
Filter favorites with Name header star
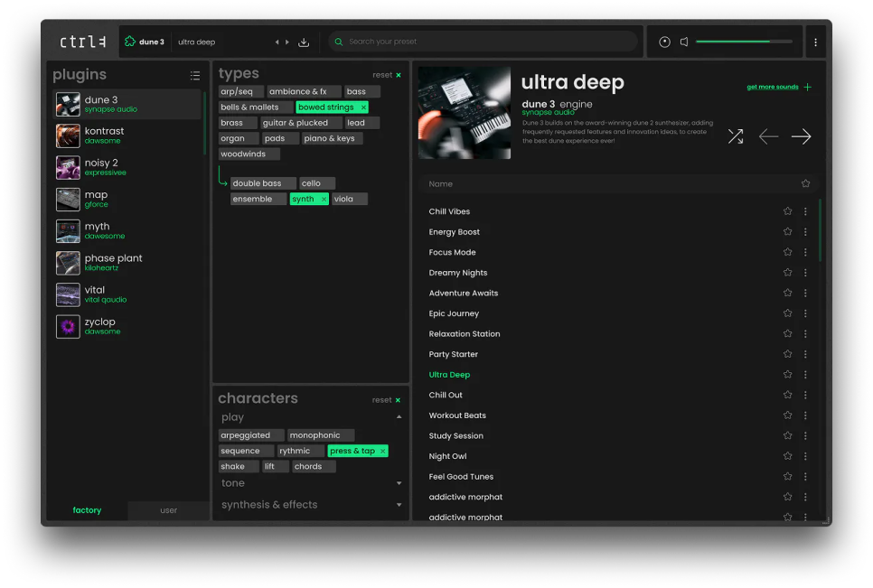pos(805,183)
